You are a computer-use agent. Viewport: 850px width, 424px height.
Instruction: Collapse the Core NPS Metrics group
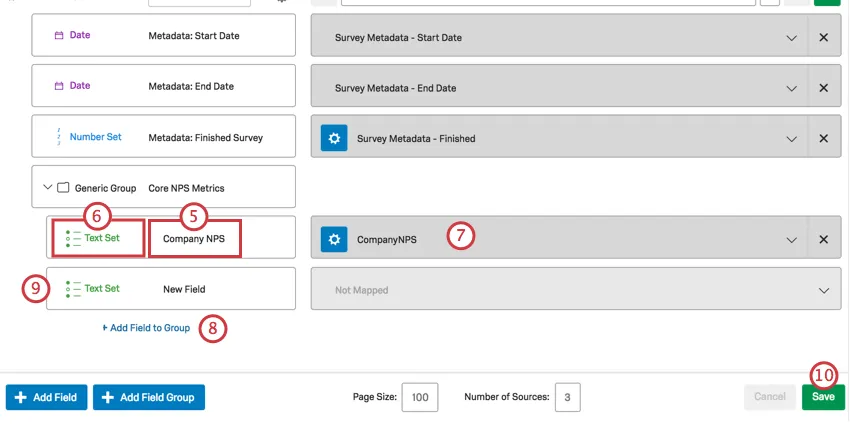pos(46,188)
